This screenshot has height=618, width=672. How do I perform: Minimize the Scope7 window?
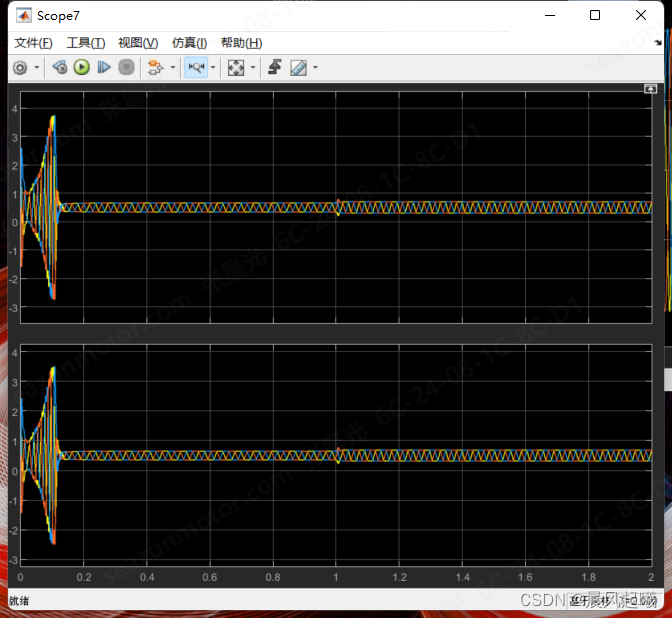[550, 15]
